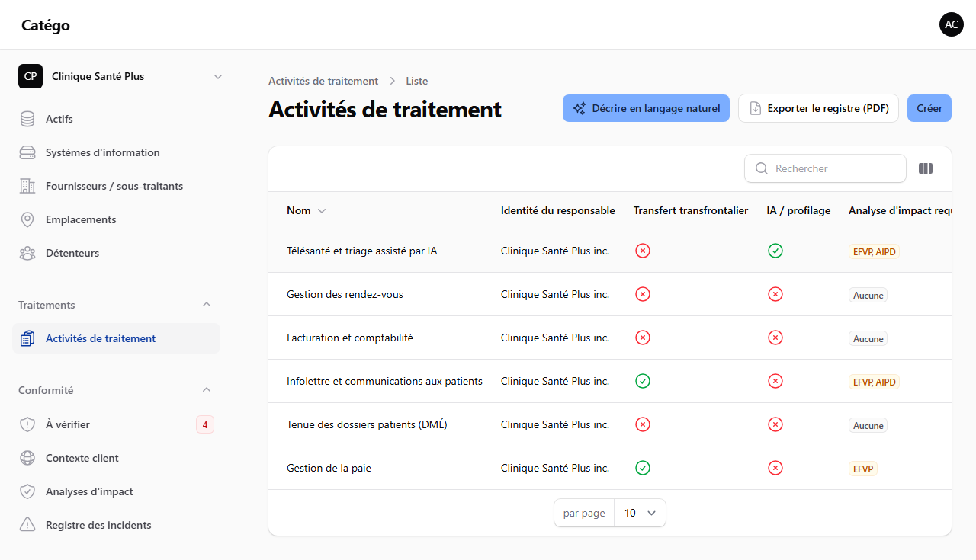Focus the Rechercher search field
The width and height of the screenshot is (976, 560).
tap(825, 168)
